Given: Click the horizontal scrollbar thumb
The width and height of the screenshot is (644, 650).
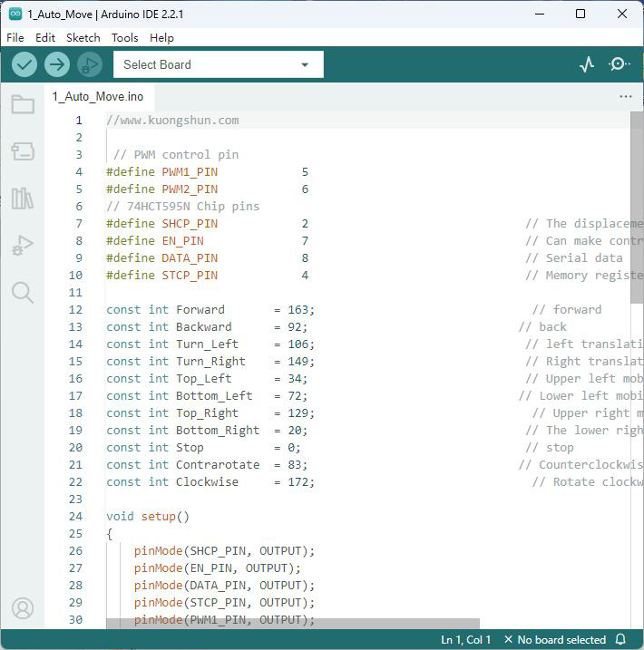Looking at the screenshot, I should click(293, 624).
